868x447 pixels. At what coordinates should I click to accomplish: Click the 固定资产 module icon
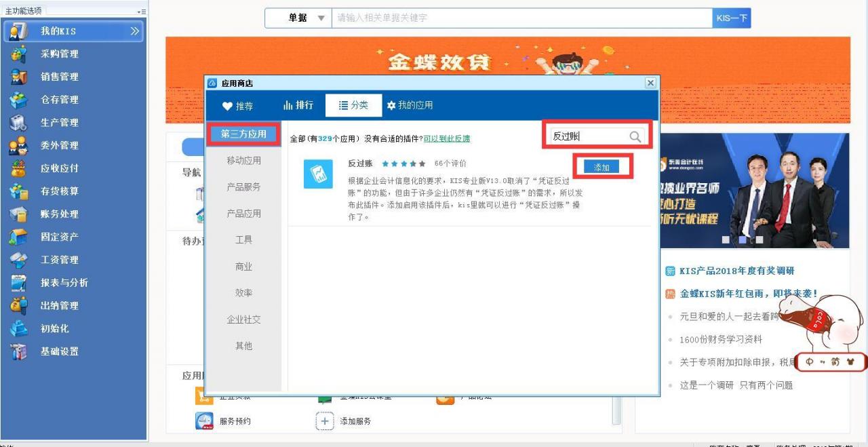click(17, 237)
